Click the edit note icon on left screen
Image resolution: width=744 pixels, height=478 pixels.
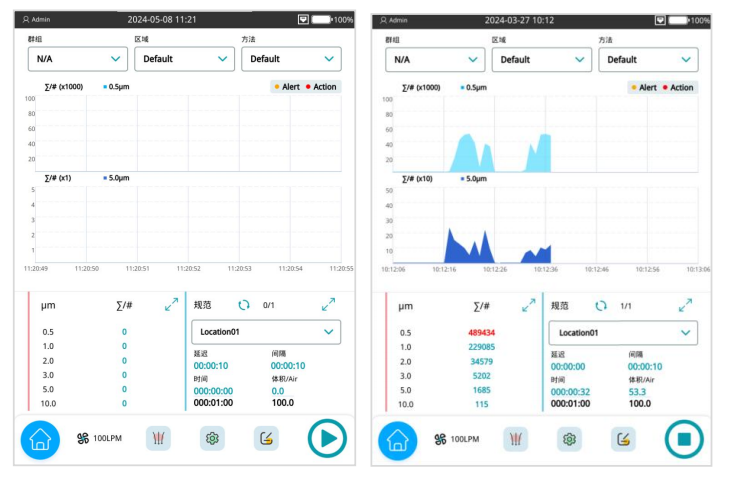[x=266, y=438]
